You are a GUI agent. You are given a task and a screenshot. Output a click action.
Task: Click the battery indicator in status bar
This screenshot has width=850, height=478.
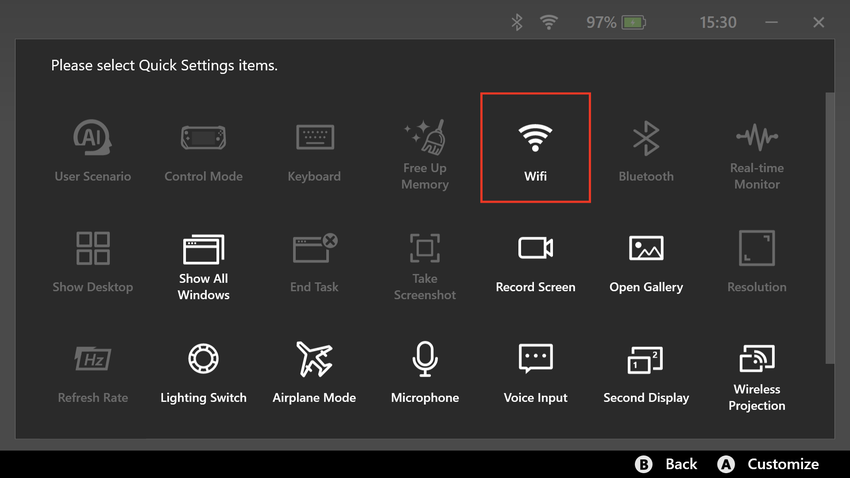point(634,22)
